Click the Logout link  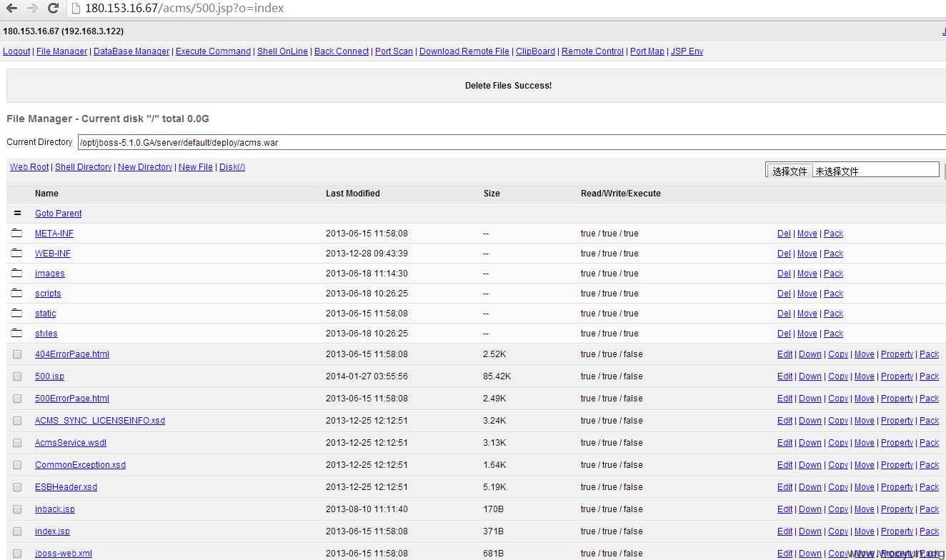pos(16,51)
